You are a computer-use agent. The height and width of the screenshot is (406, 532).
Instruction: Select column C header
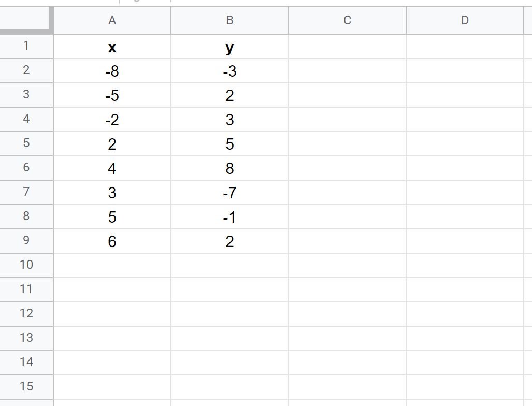(x=347, y=20)
